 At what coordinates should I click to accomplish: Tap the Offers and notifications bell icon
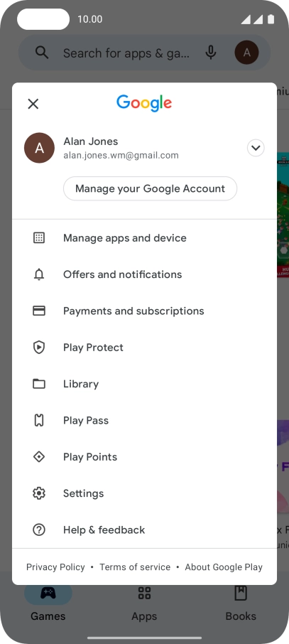click(39, 274)
